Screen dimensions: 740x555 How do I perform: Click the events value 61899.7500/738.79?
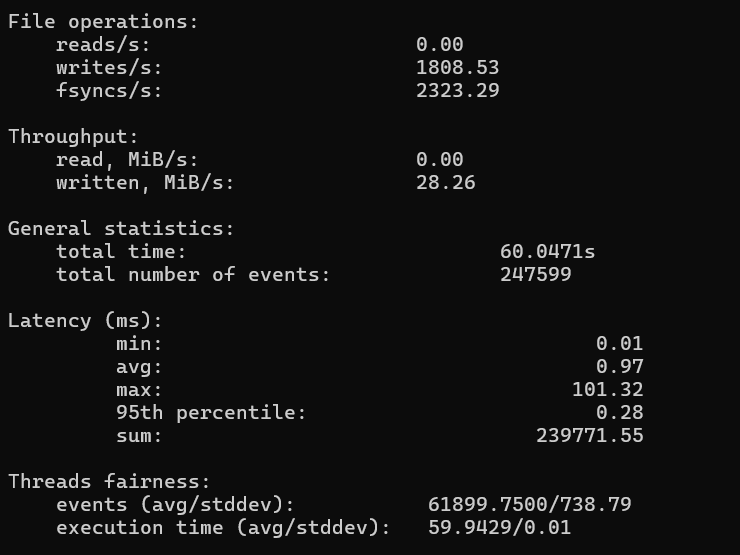(x=530, y=505)
